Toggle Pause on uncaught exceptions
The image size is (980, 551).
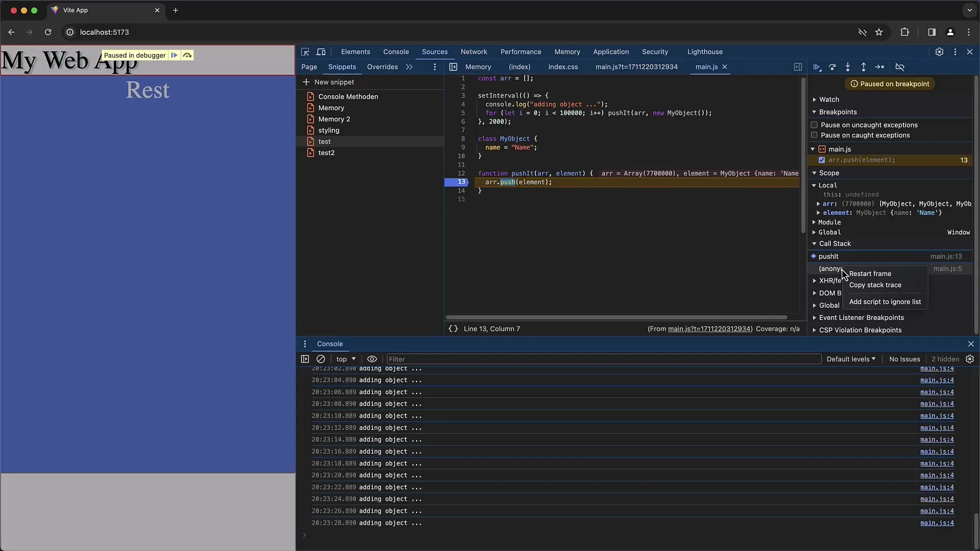[815, 124]
